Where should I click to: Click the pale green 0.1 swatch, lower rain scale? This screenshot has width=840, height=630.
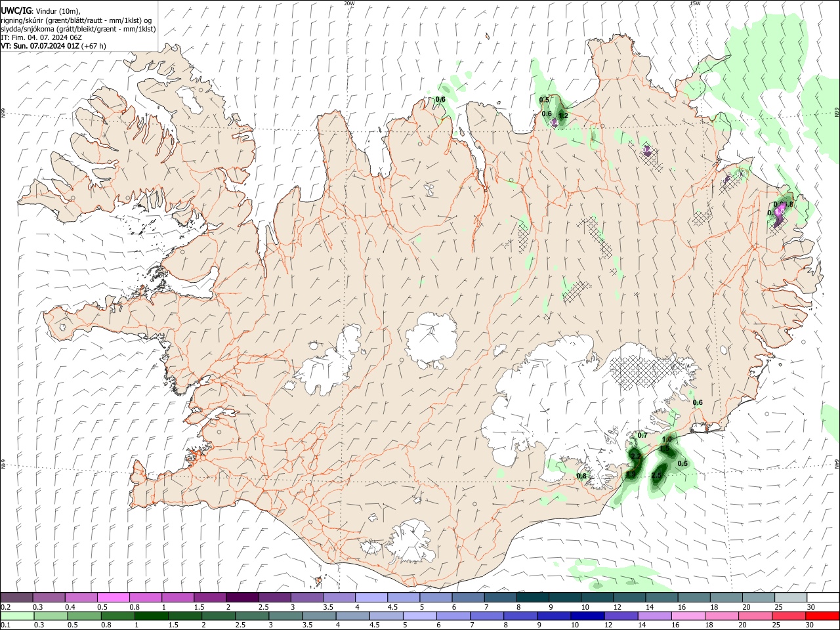(x=18, y=616)
